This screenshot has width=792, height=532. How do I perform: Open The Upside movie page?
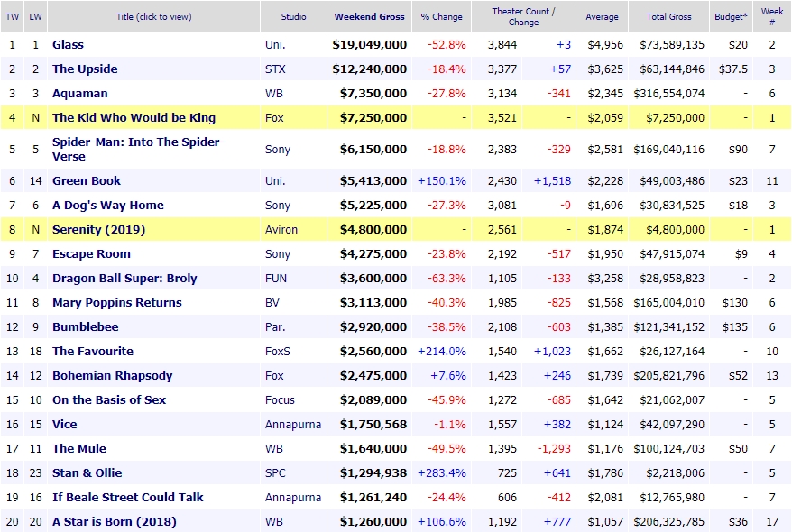pyautogui.click(x=85, y=69)
